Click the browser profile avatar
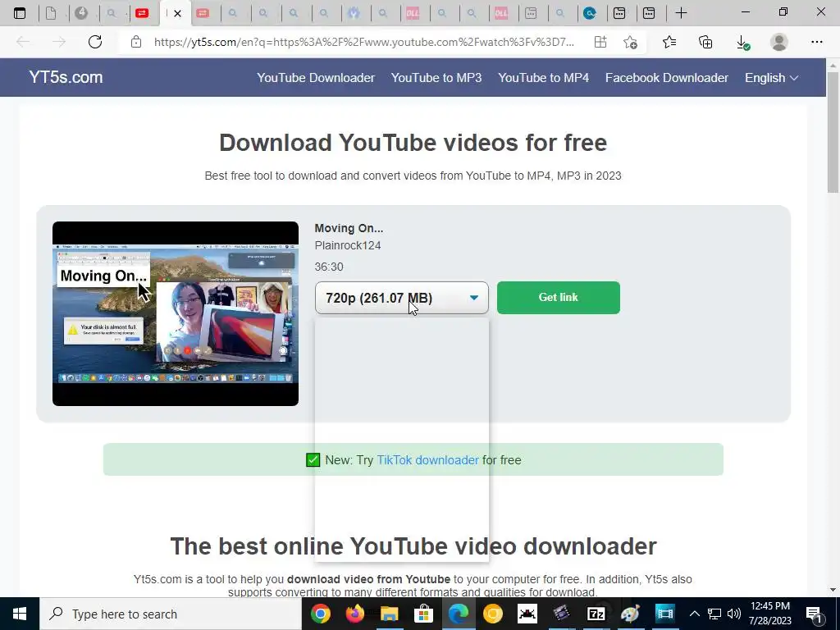The height and width of the screenshot is (630, 840). [x=779, y=42]
